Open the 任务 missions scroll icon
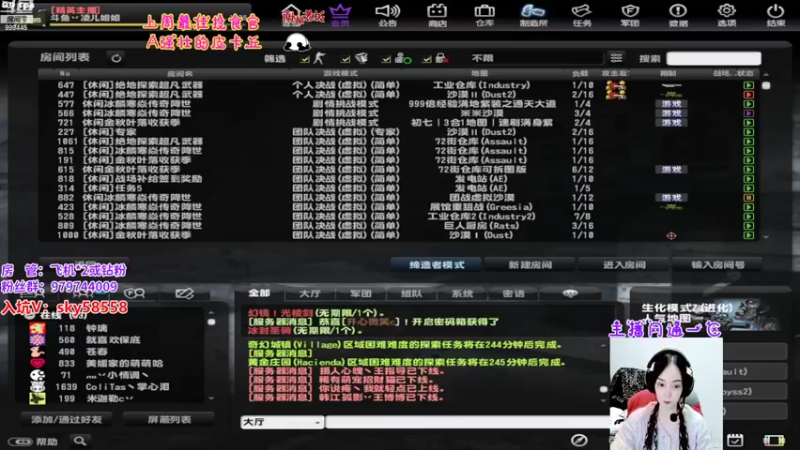The height and width of the screenshot is (450, 800). coord(581,14)
